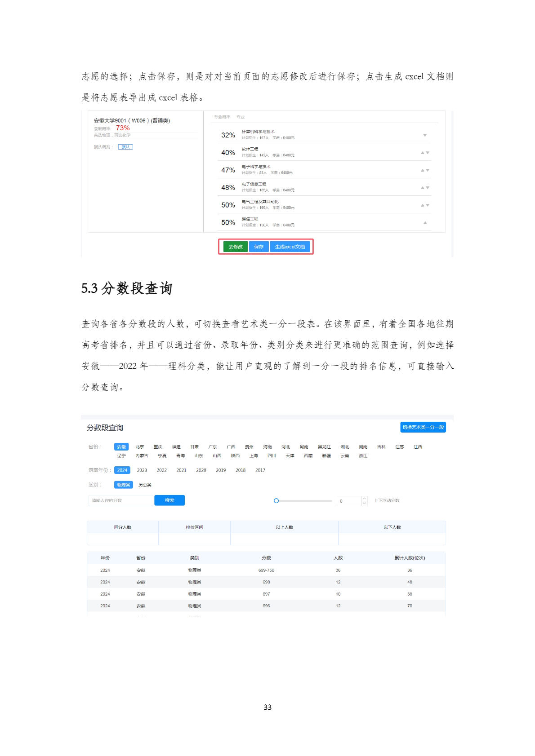Click 生成excel文档 export button
535x756 pixels.
290,247
